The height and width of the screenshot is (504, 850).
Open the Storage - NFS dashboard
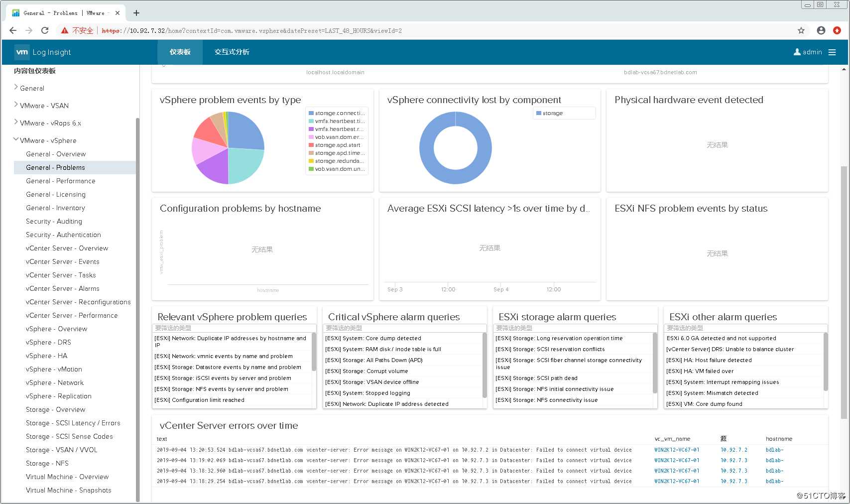[47, 463]
